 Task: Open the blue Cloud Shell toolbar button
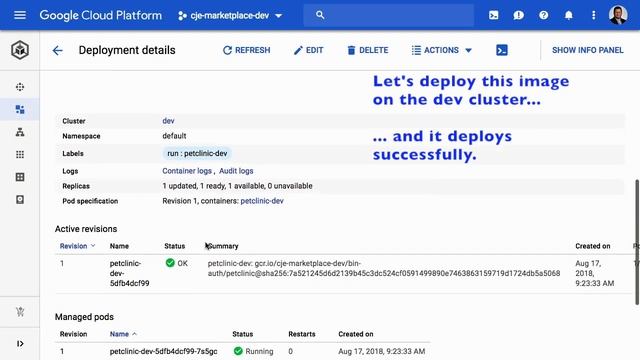tap(502, 50)
